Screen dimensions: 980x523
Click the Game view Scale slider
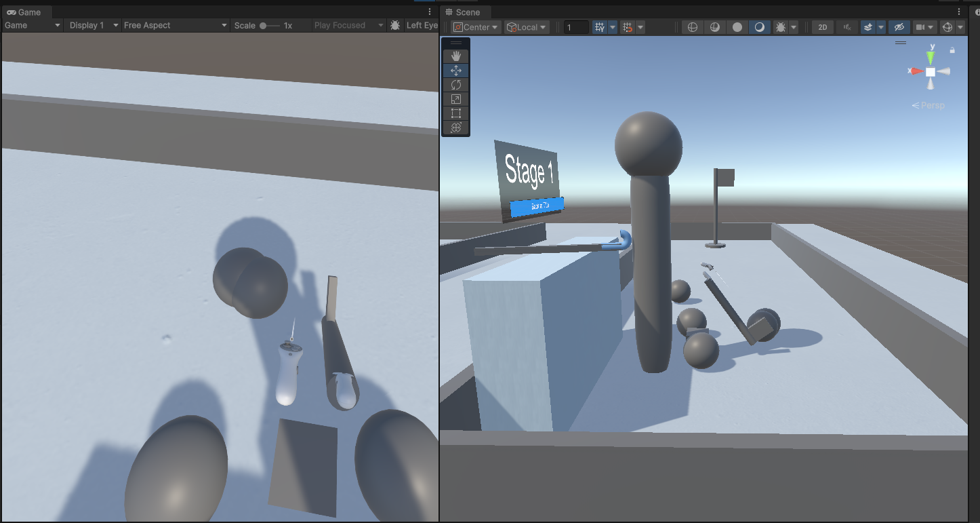click(269, 25)
